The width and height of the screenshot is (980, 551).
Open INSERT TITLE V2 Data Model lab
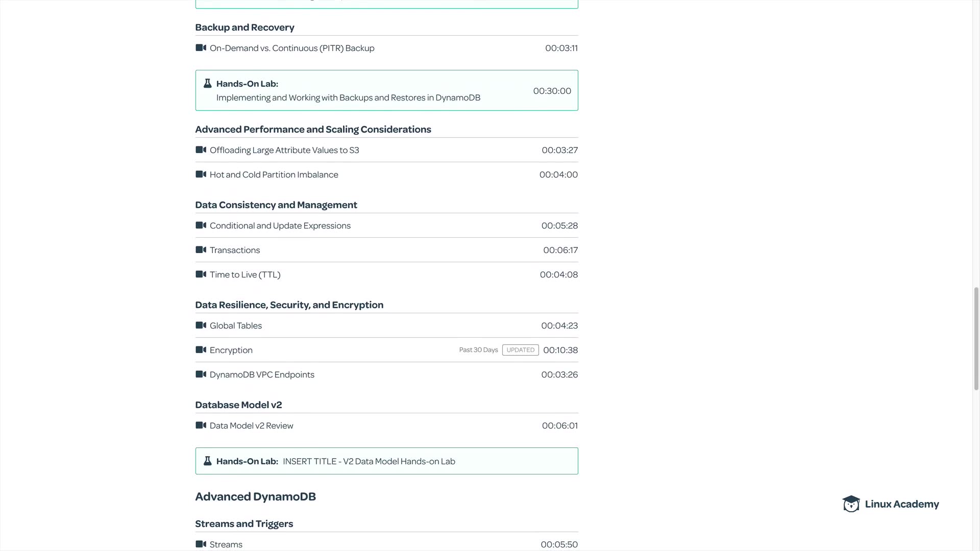click(x=369, y=461)
